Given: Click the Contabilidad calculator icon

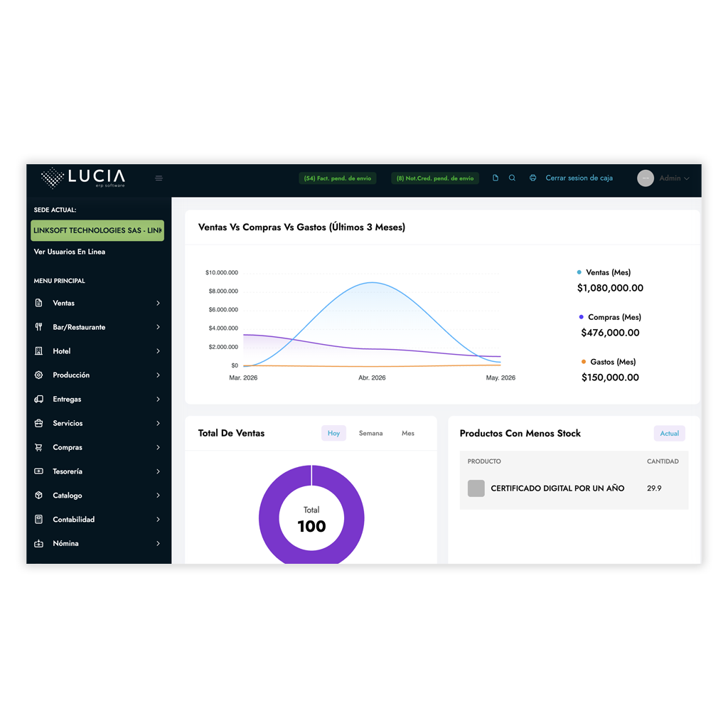Looking at the screenshot, I should 39,520.
